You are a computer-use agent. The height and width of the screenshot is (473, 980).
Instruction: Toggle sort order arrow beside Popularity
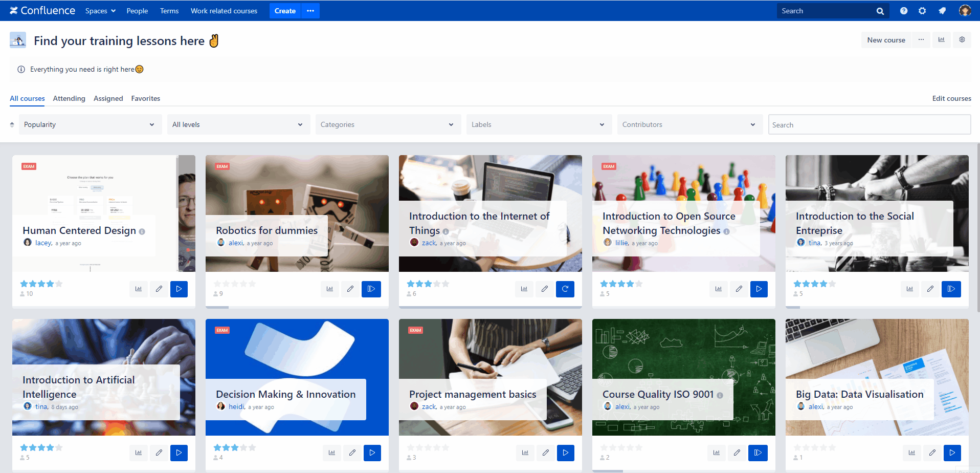point(12,124)
